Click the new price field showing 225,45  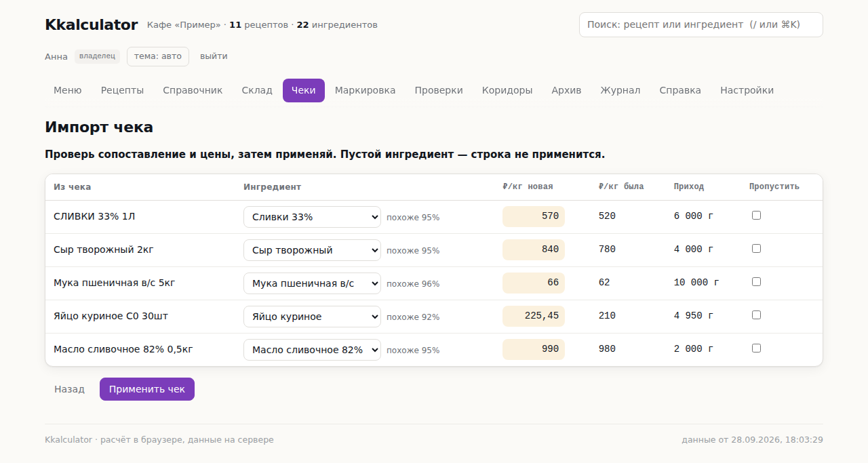pos(534,316)
